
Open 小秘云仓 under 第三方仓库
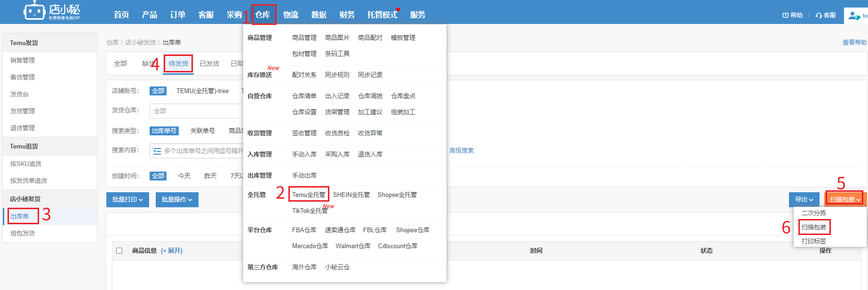337,267
